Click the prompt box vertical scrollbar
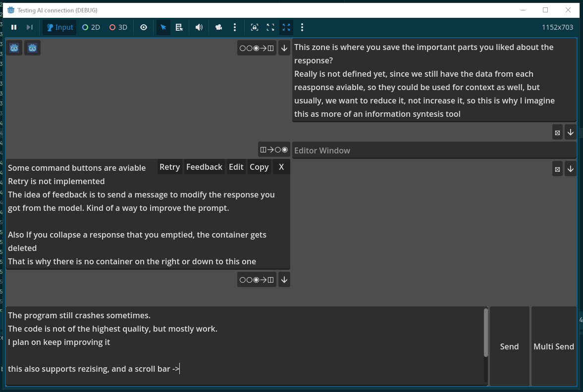Screen dimensions: 583x392 tap(485, 333)
